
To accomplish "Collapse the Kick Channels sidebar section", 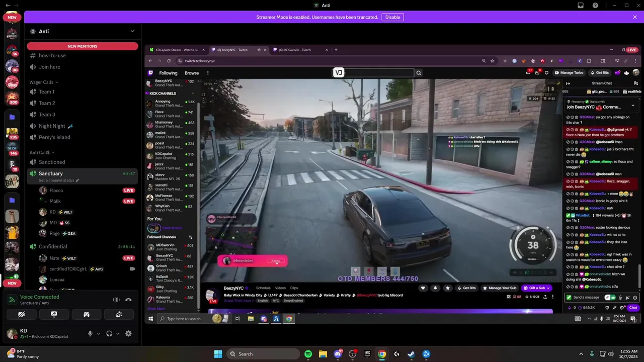I will tap(193, 94).
